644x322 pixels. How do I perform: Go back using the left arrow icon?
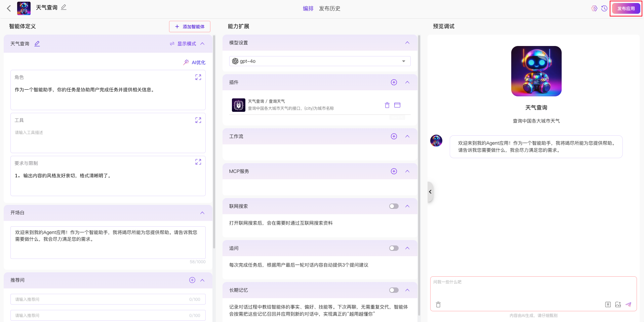[x=9, y=8]
